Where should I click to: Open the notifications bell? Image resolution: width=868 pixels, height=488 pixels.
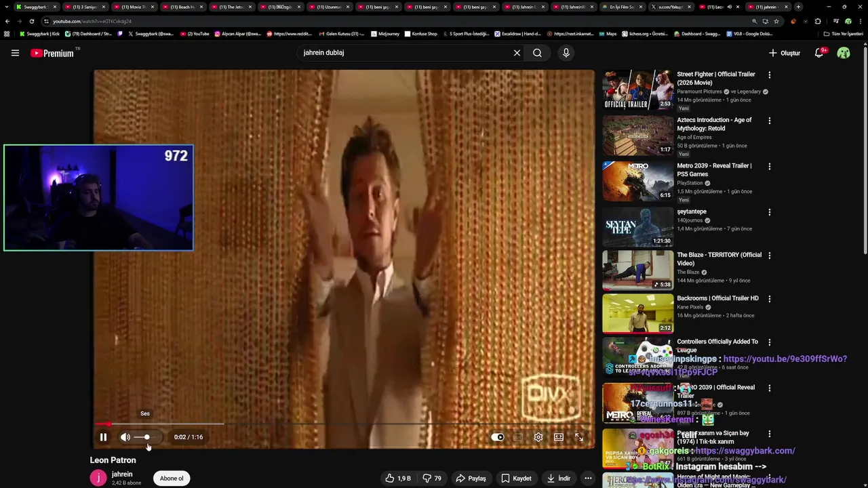tap(819, 53)
